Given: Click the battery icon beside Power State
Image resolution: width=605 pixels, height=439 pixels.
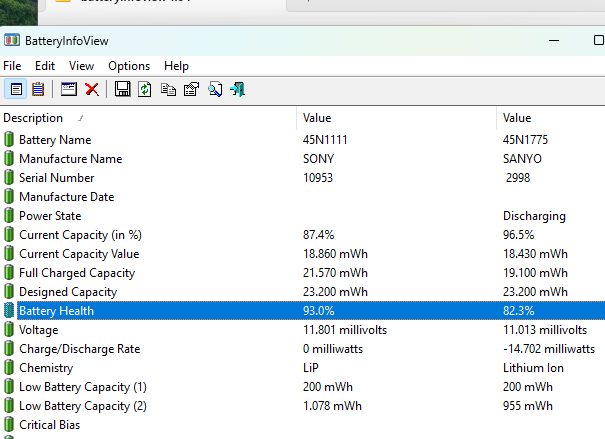Looking at the screenshot, I should coord(9,215).
